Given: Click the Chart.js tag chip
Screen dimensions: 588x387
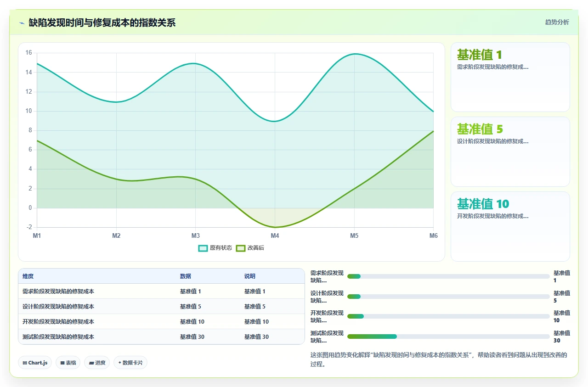Looking at the screenshot, I should [x=35, y=363].
